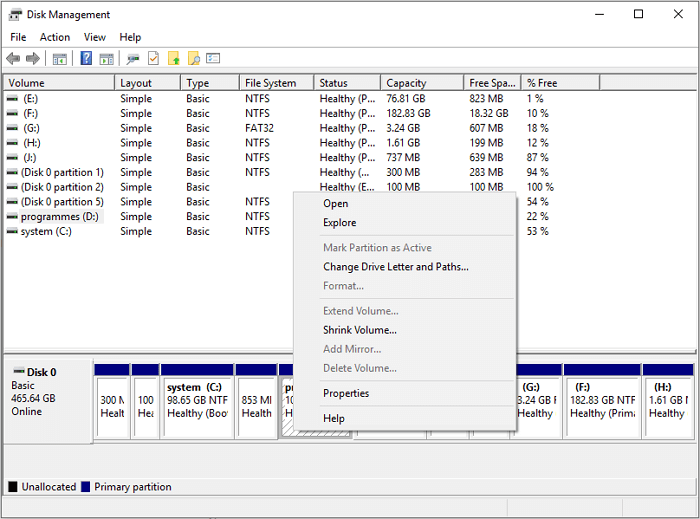Open the View menu in menu bar
This screenshot has width=700, height=519.
tap(95, 37)
